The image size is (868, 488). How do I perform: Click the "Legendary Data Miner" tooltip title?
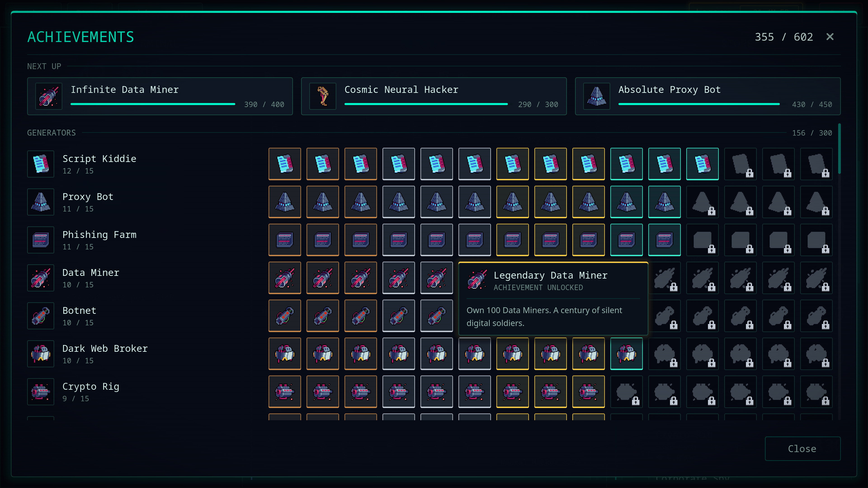551,275
